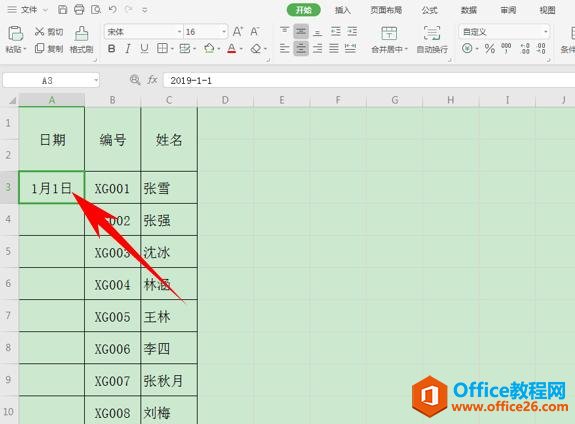Expand the Paste (粘贴) dropdown arrow
Viewport: 575px width, 424px height.
click(x=25, y=49)
